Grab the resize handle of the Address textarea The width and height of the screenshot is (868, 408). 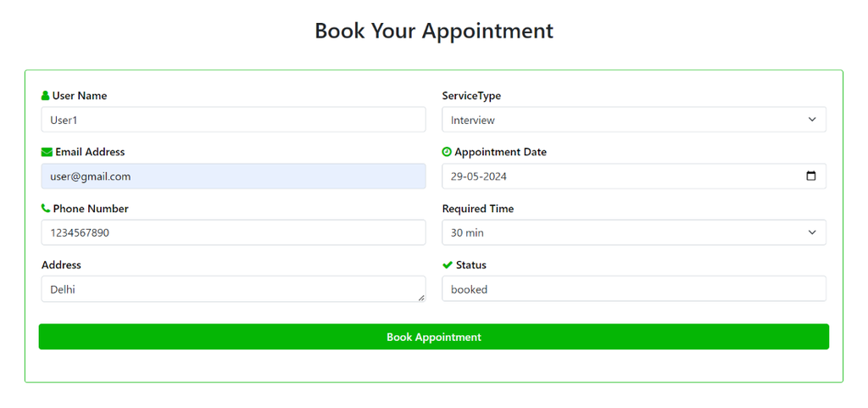click(x=421, y=297)
